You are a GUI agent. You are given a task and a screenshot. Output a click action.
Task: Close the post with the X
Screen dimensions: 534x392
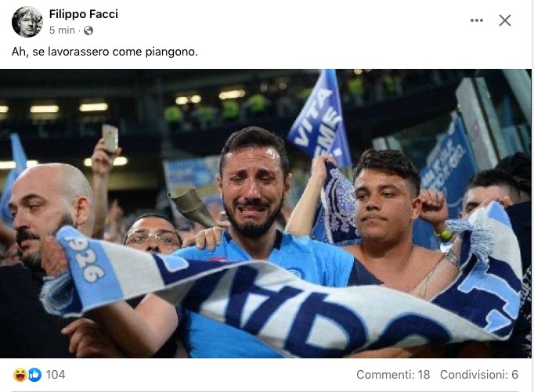pyautogui.click(x=505, y=20)
